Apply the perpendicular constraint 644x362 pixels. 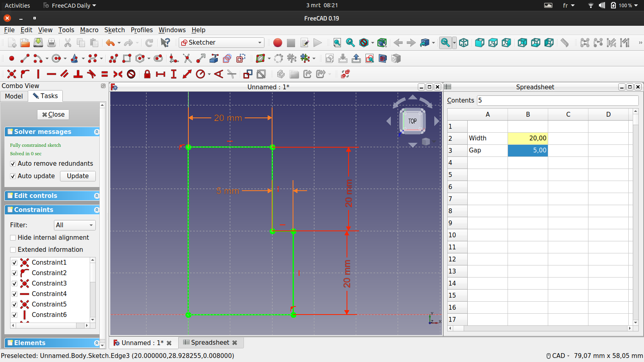click(78, 74)
